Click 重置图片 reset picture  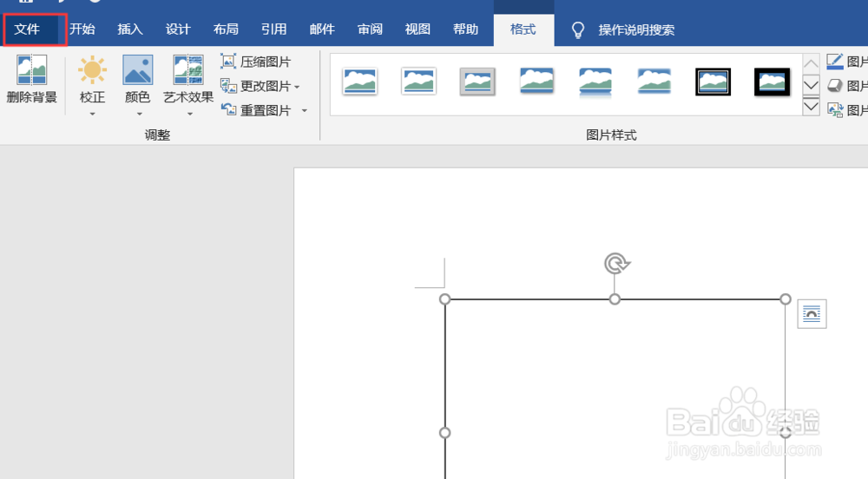pos(256,110)
